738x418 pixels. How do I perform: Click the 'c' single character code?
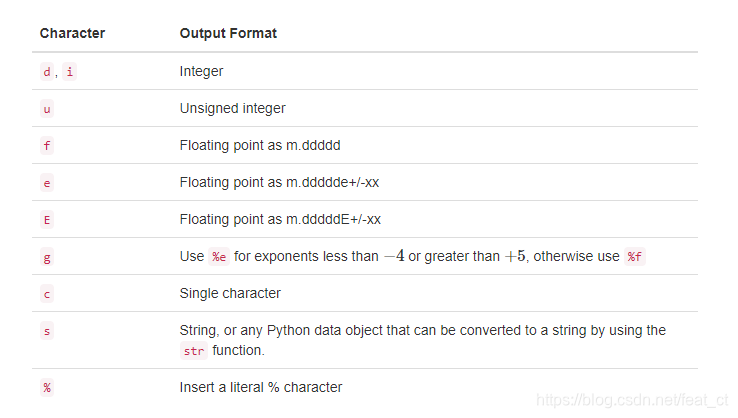tap(47, 294)
